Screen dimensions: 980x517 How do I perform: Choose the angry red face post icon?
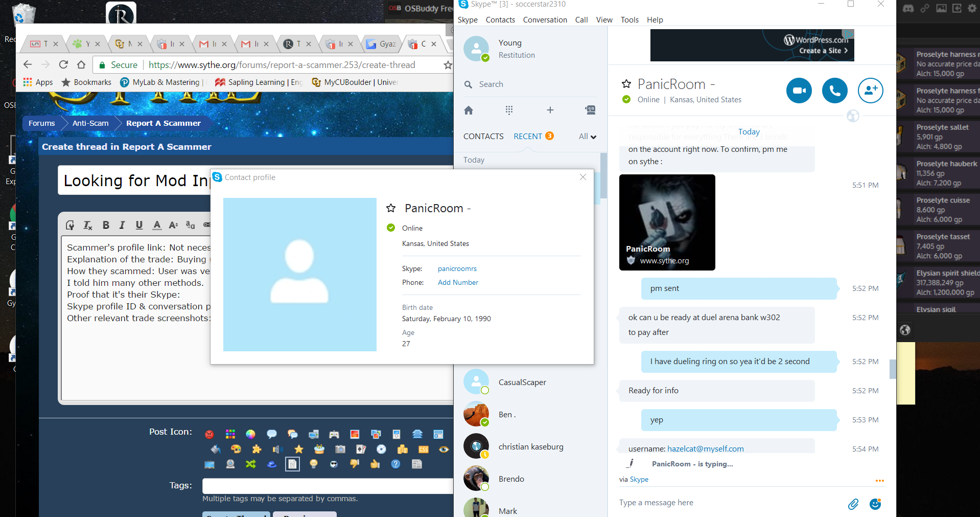(x=209, y=434)
